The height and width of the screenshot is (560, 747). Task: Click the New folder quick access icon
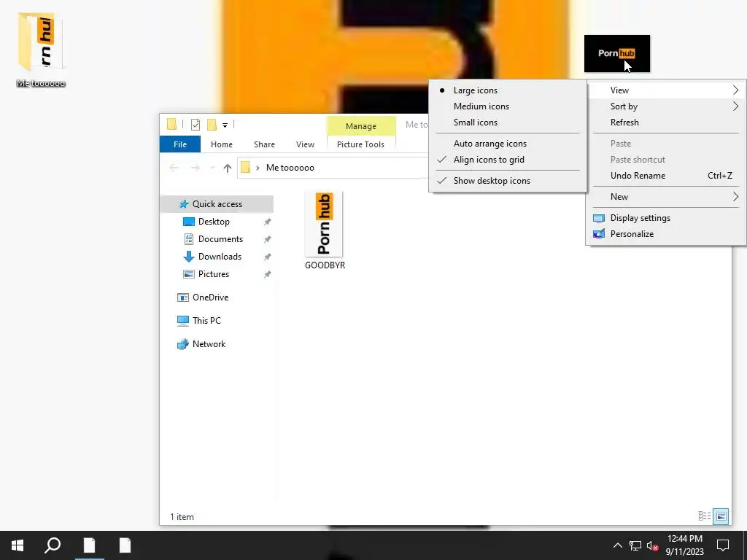click(212, 125)
